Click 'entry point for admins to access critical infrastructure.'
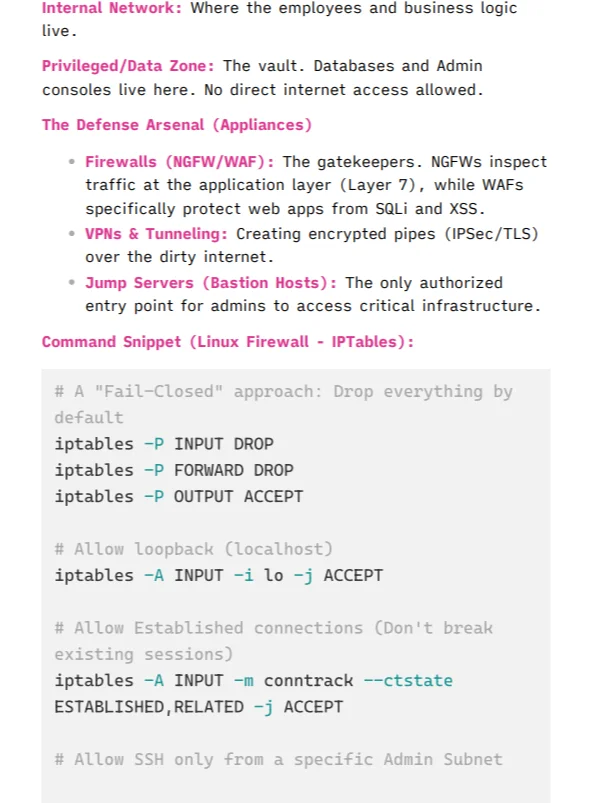602x803 pixels. [x=313, y=306]
